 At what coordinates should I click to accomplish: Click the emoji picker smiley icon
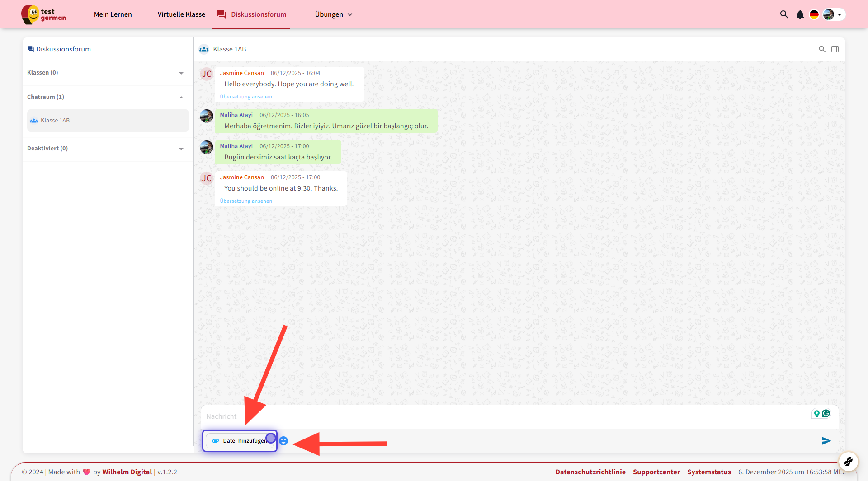[283, 441]
